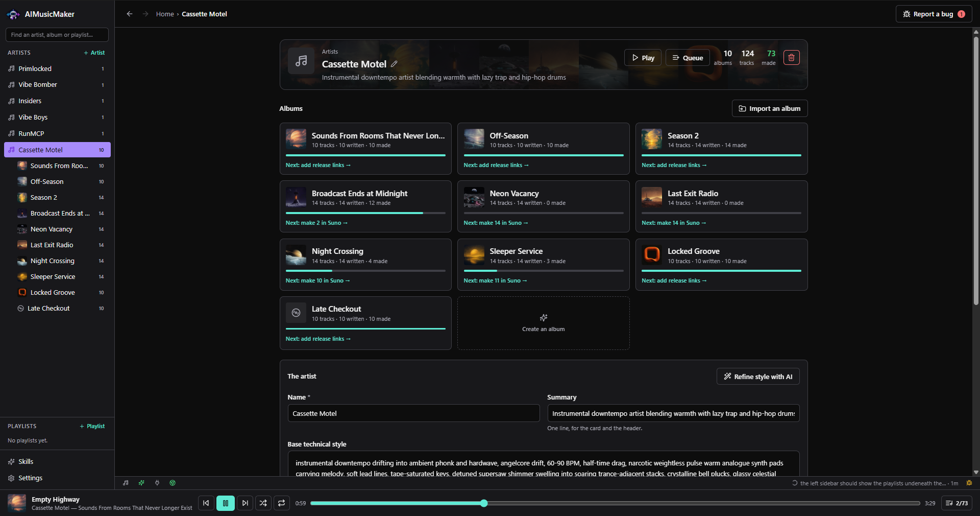Toggle shuffle playback
The width and height of the screenshot is (980, 516).
(263, 503)
